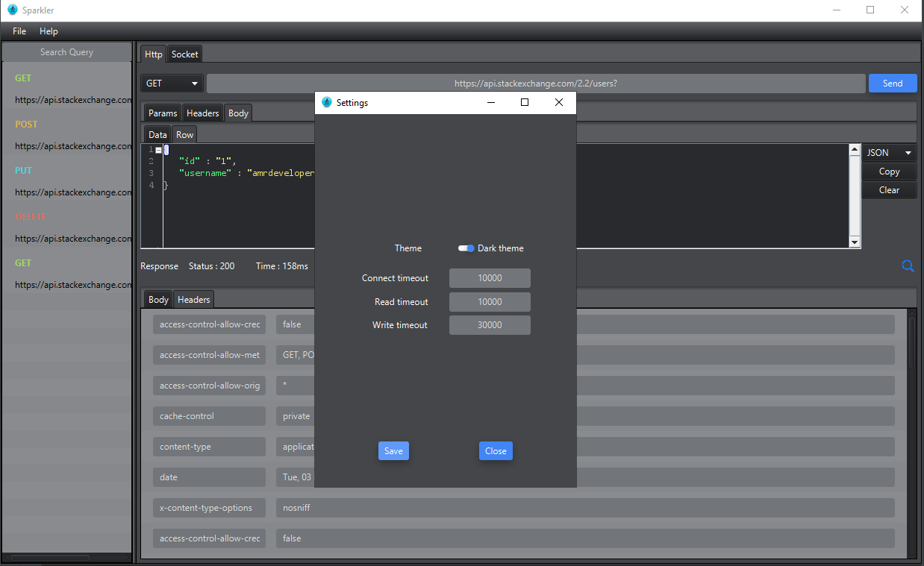The height and width of the screenshot is (566, 924).
Task: Click the cache-control header name
Action: 209,416
